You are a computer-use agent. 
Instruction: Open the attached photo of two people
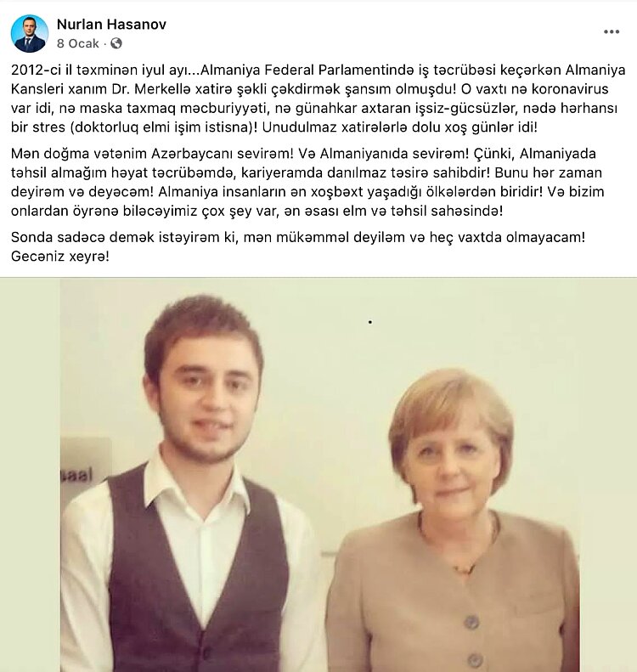click(318, 474)
